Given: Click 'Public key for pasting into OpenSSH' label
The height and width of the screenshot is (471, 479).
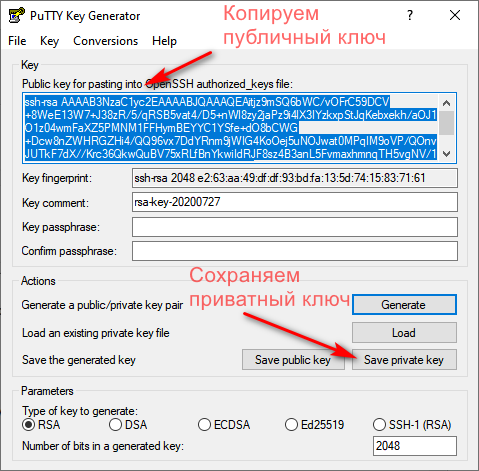Looking at the screenshot, I should [108, 84].
